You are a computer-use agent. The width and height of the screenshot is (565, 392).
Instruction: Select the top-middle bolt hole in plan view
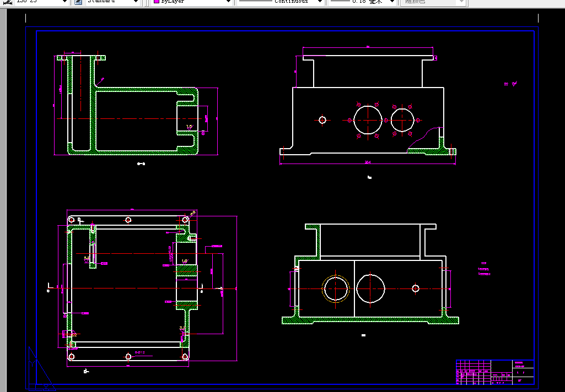[x=128, y=220]
